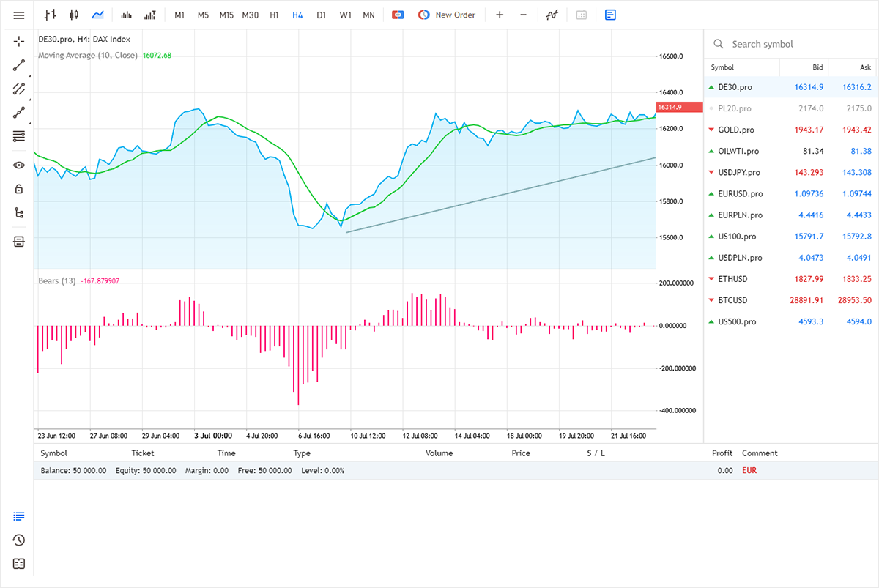Zoom in the chart with plus icon
This screenshot has height=588, width=879.
(x=500, y=15)
